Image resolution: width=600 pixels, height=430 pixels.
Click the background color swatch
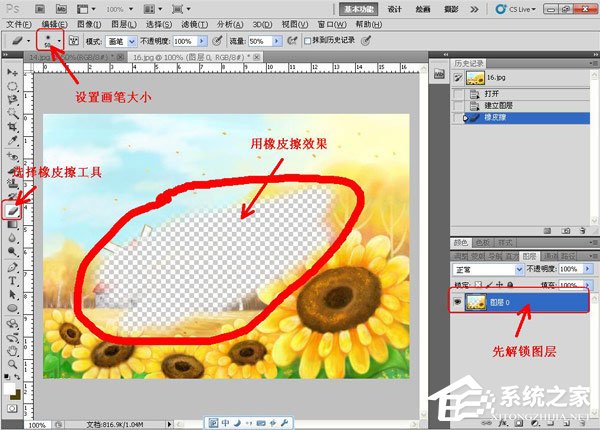[x=17, y=395]
